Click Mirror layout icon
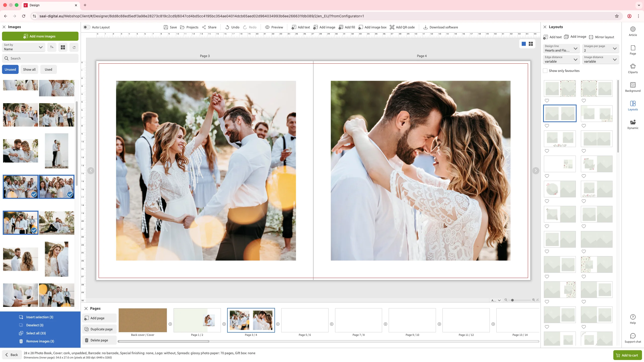This screenshot has width=644, height=362. pyautogui.click(x=591, y=37)
